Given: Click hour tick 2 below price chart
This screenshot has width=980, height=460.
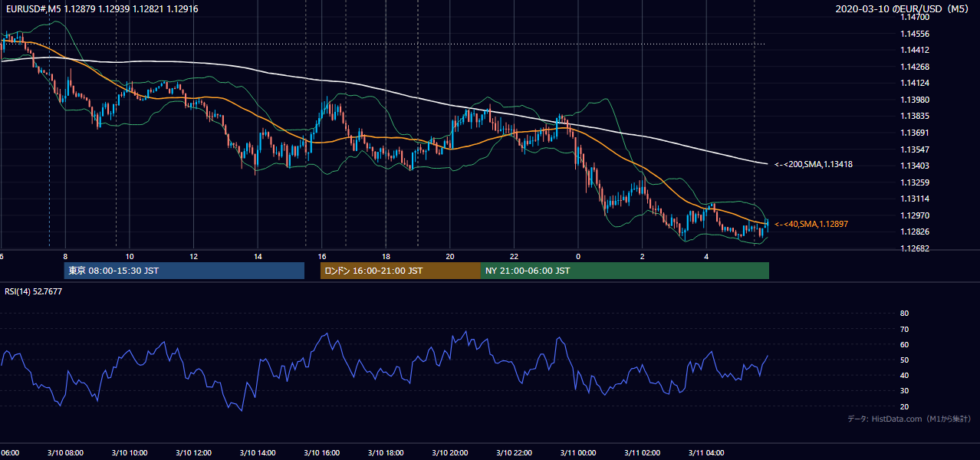Looking at the screenshot, I should click(642, 256).
